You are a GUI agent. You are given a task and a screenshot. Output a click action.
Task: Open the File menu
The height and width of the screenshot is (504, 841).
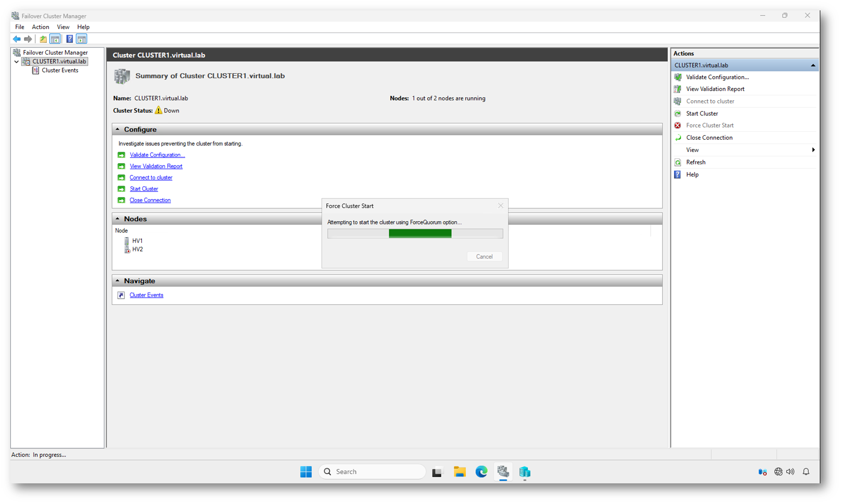[x=20, y=27]
